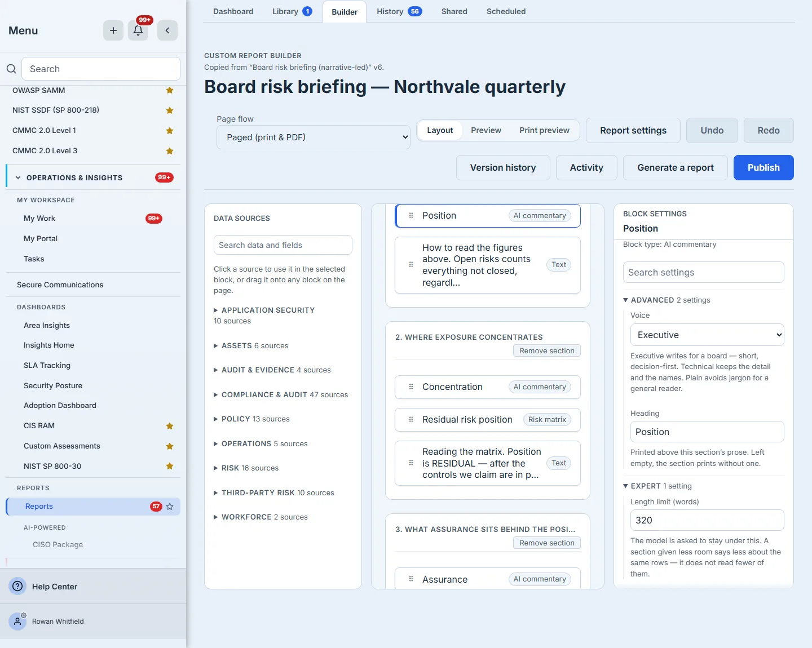Click the Heading field containing Position
The width and height of the screenshot is (812, 648).
(x=707, y=432)
